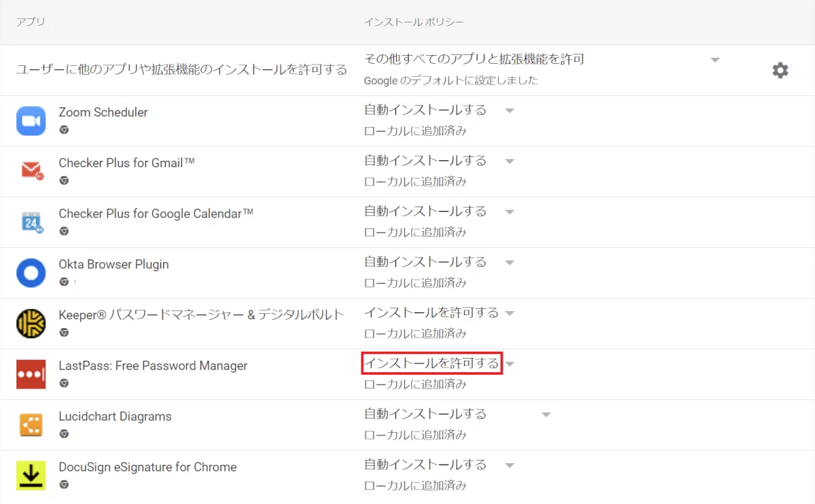Click the Zoom Scheduler app icon
Screen dimensions: 815x504
pos(31,121)
